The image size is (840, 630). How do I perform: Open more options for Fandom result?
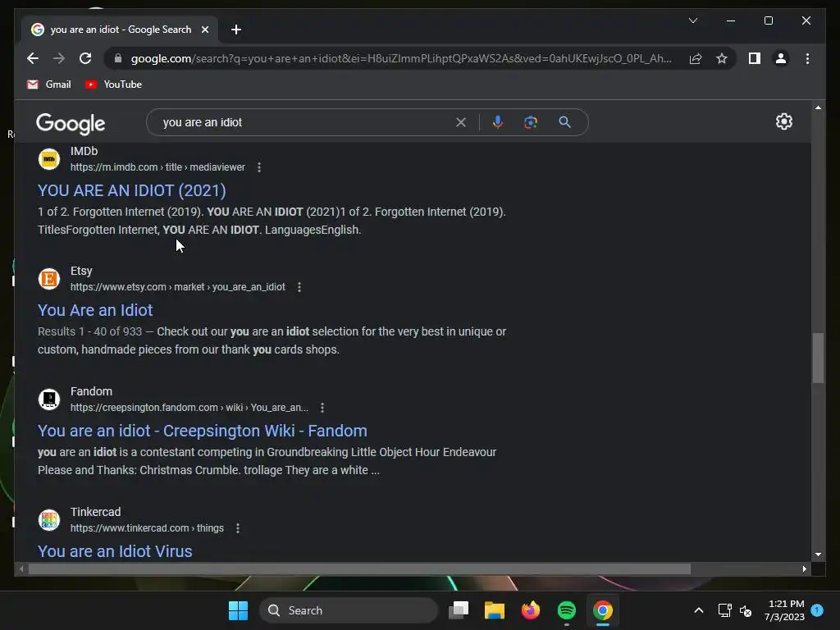point(322,408)
